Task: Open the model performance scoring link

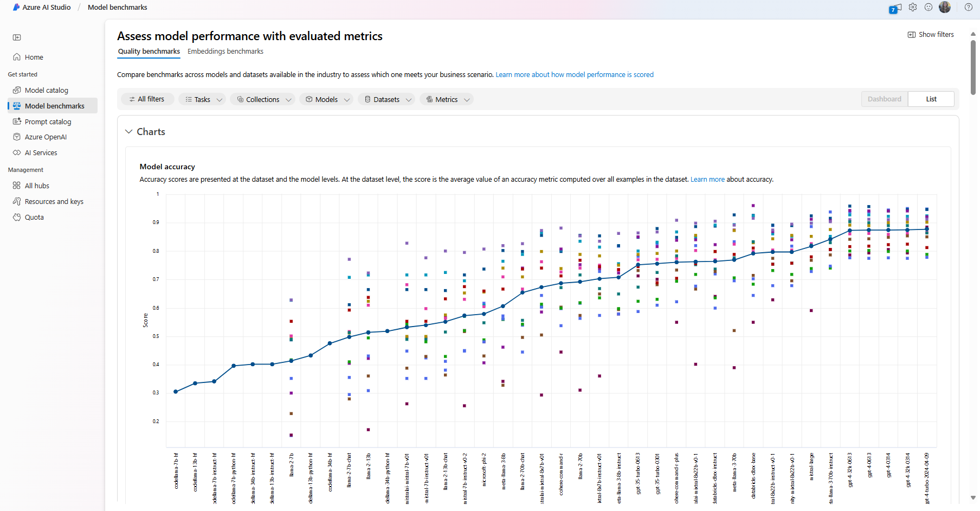Action: pyautogui.click(x=574, y=74)
